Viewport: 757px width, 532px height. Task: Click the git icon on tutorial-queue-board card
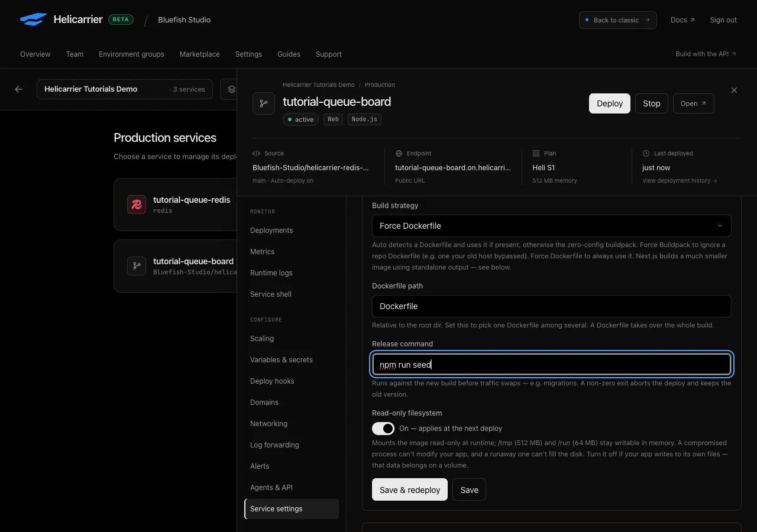(x=137, y=266)
